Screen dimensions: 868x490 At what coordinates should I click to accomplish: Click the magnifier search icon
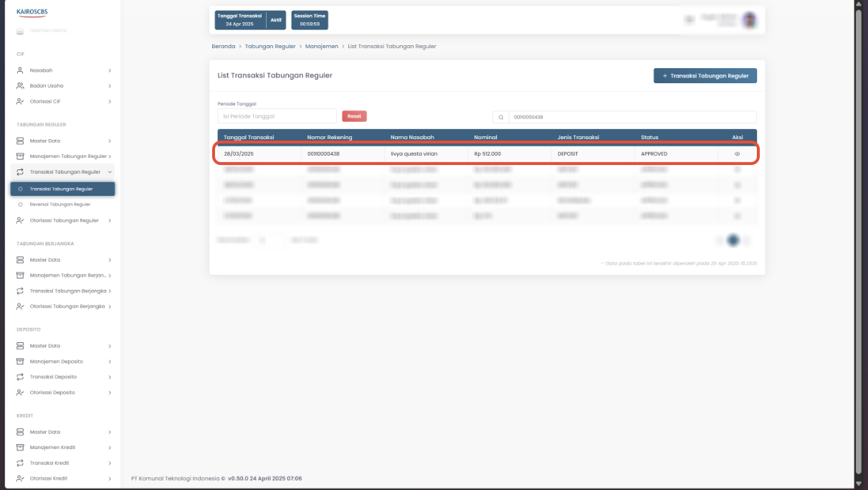[501, 117]
